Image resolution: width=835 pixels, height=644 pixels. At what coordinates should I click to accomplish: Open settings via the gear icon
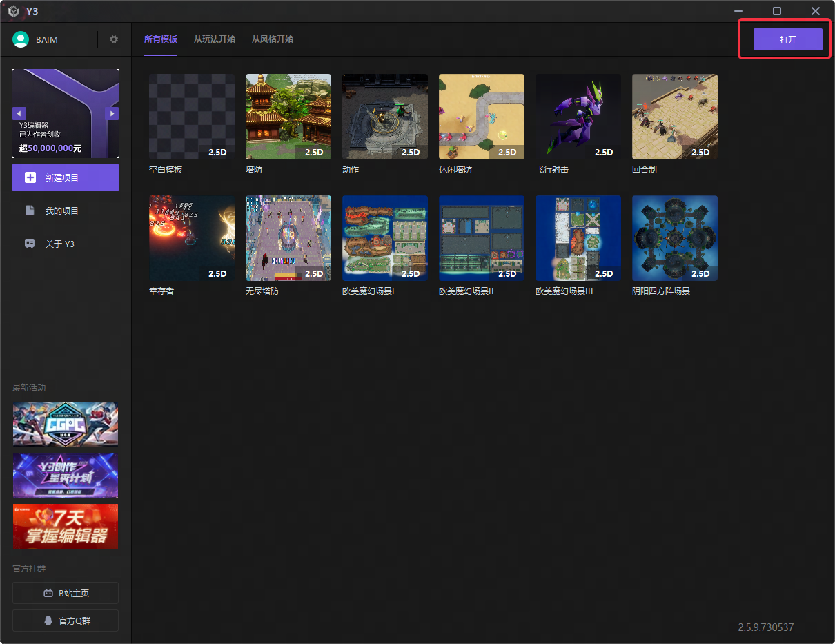114,39
